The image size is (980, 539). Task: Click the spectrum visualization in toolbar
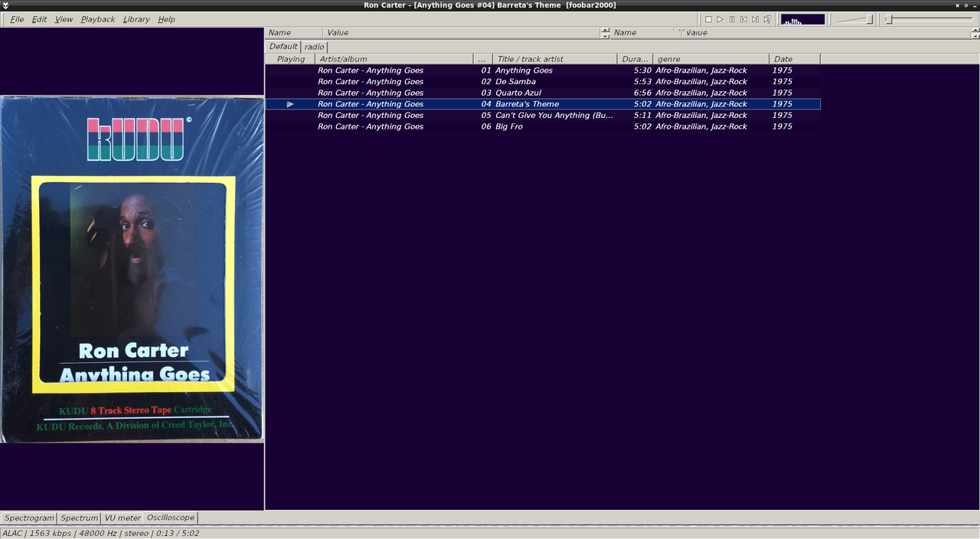point(802,19)
